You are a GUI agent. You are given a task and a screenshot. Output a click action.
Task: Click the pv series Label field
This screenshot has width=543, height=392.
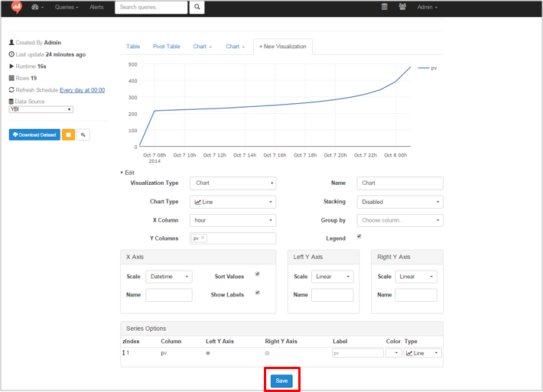tap(358, 353)
